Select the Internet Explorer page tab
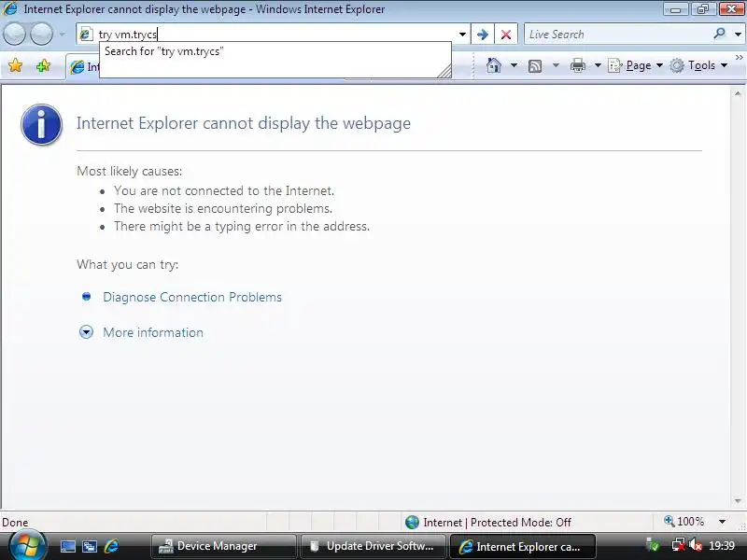This screenshot has width=747, height=560. click(x=83, y=67)
